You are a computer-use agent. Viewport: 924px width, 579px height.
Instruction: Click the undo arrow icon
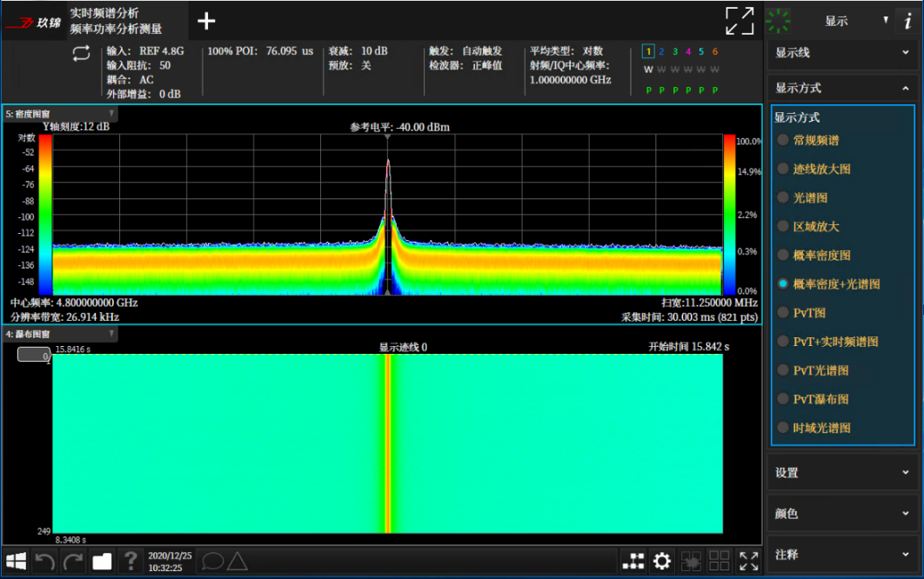pyautogui.click(x=44, y=561)
